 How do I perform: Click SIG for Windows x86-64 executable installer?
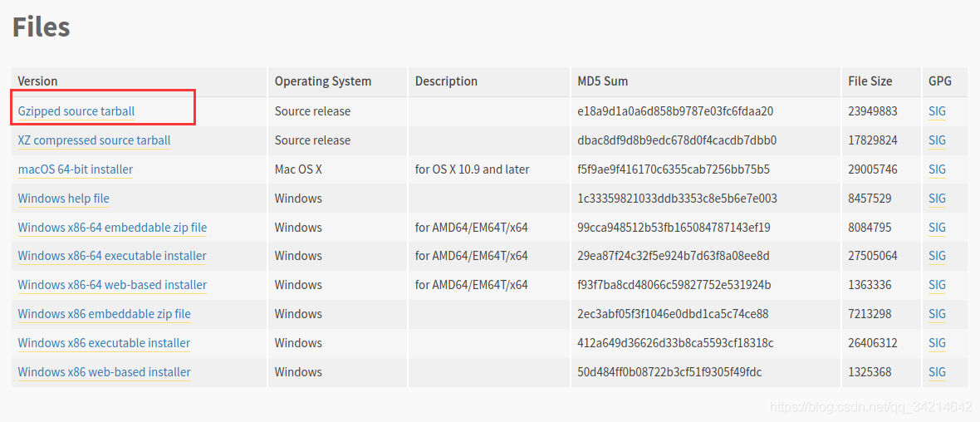click(937, 256)
